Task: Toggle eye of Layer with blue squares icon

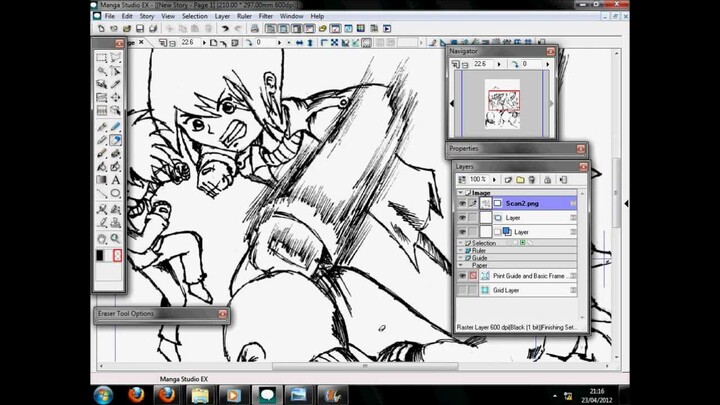Action: [x=462, y=232]
